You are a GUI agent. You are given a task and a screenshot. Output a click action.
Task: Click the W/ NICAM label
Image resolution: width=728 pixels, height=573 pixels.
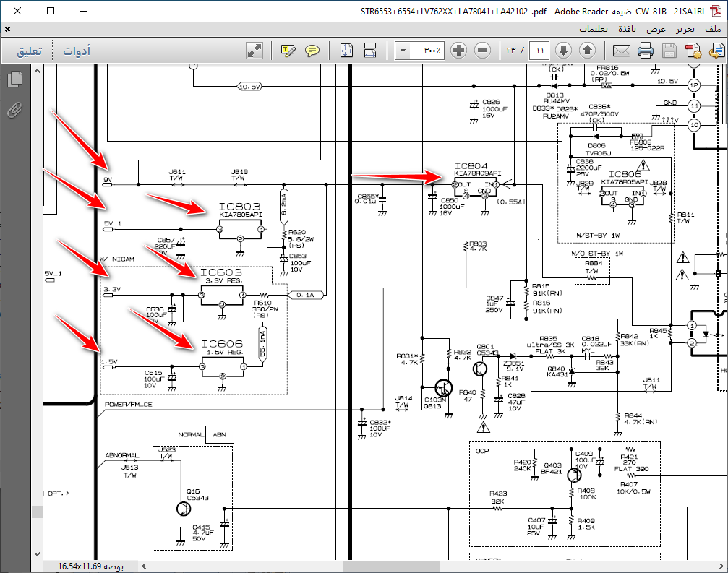coord(116,259)
